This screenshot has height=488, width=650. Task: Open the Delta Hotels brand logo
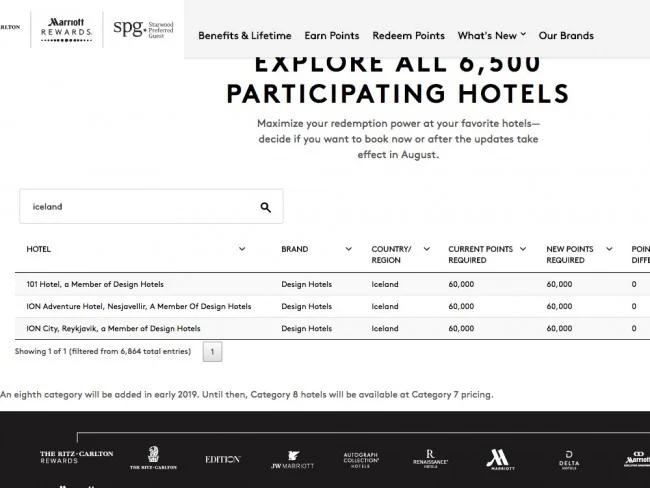click(x=569, y=459)
